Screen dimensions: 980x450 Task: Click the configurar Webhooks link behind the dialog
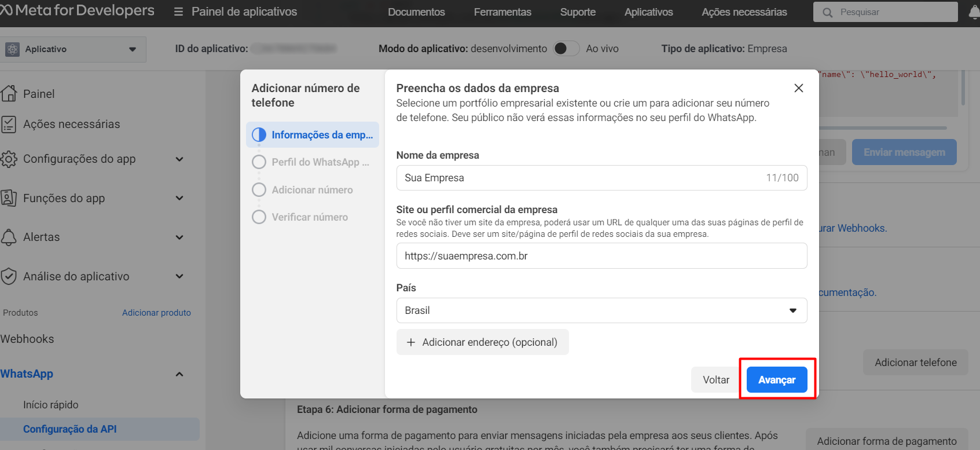853,228
